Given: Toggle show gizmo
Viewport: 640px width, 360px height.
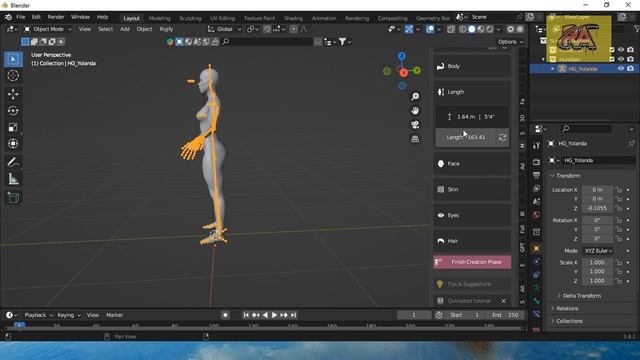Looking at the screenshot, I should tap(409, 29).
